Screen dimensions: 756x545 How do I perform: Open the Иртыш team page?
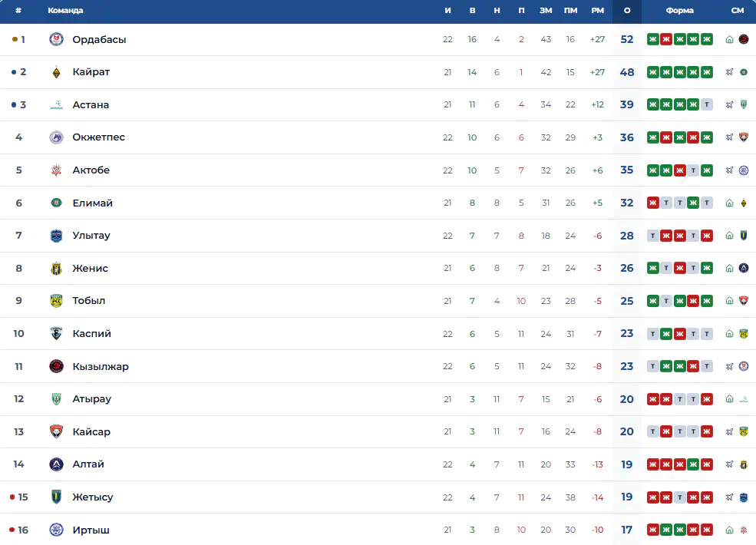(x=91, y=530)
